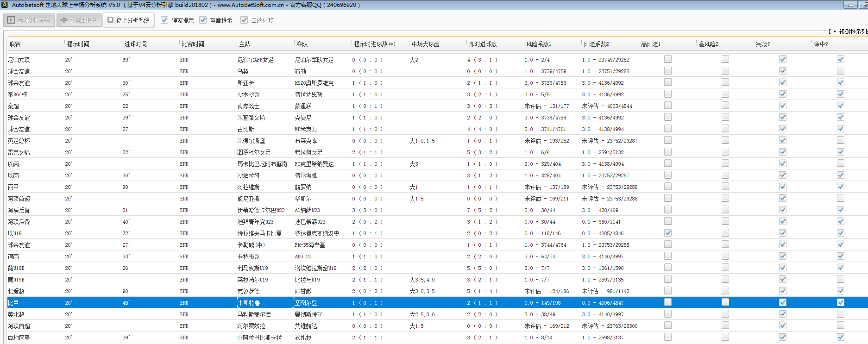Click the 云端连接中 cloud connection button
868x344 pixels.
[79, 20]
